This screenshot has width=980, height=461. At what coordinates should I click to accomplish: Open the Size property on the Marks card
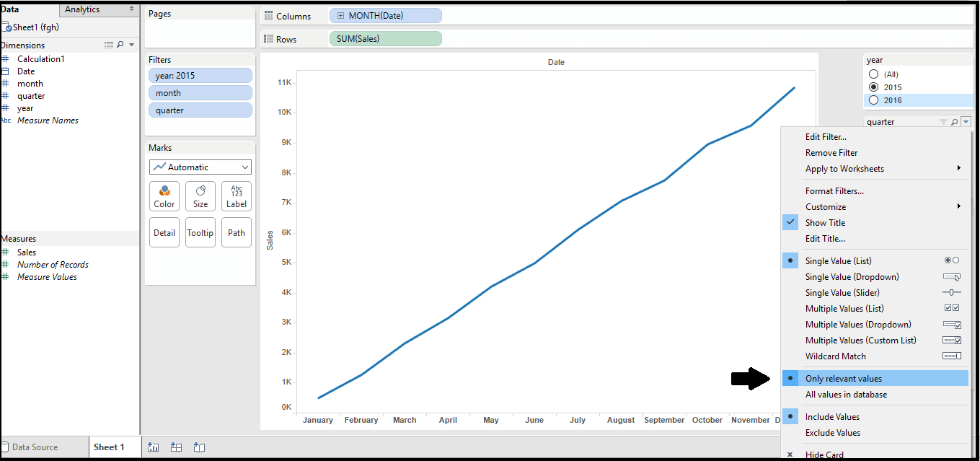(200, 196)
